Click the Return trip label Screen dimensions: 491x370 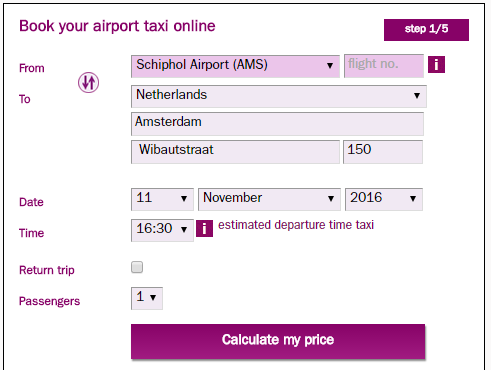click(47, 270)
